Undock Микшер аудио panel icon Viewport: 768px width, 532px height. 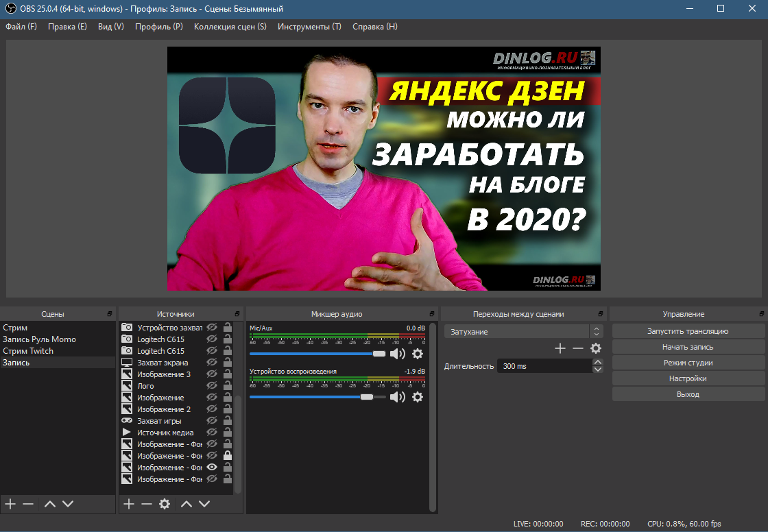point(431,314)
